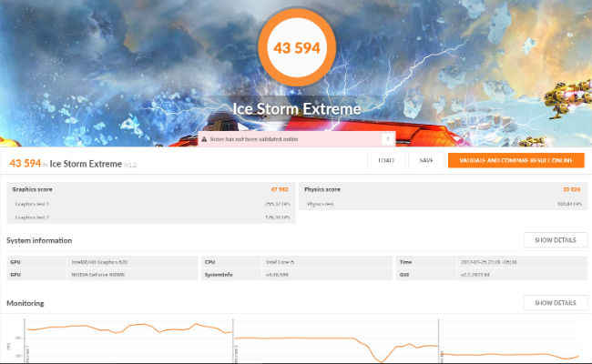Click the 43 594 score circle
The image size is (592, 364).
(297, 47)
